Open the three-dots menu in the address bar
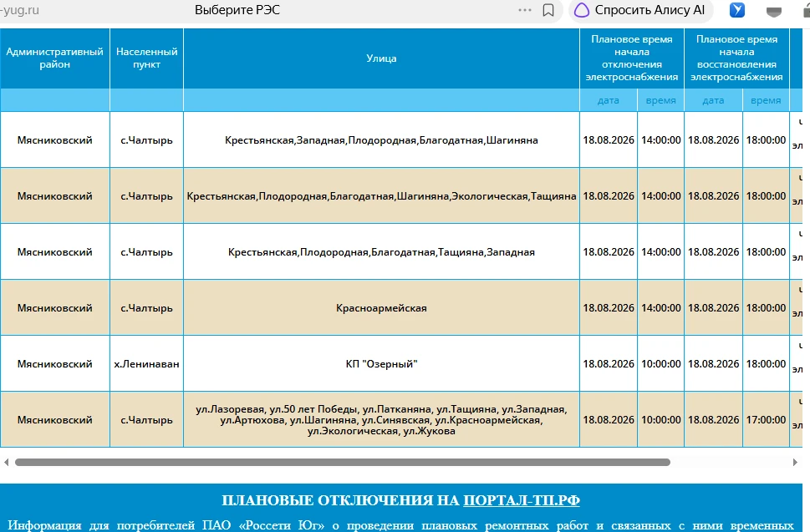The height and width of the screenshot is (532, 810). (x=525, y=10)
